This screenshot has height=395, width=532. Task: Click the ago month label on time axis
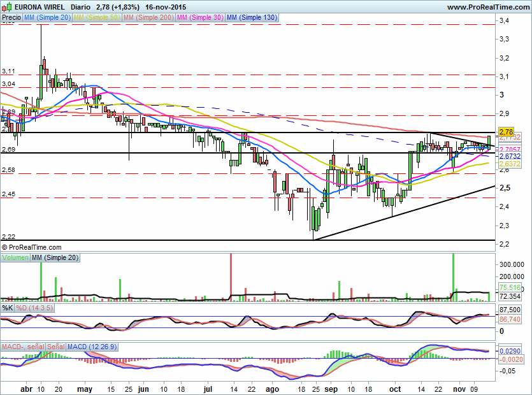coord(272,389)
